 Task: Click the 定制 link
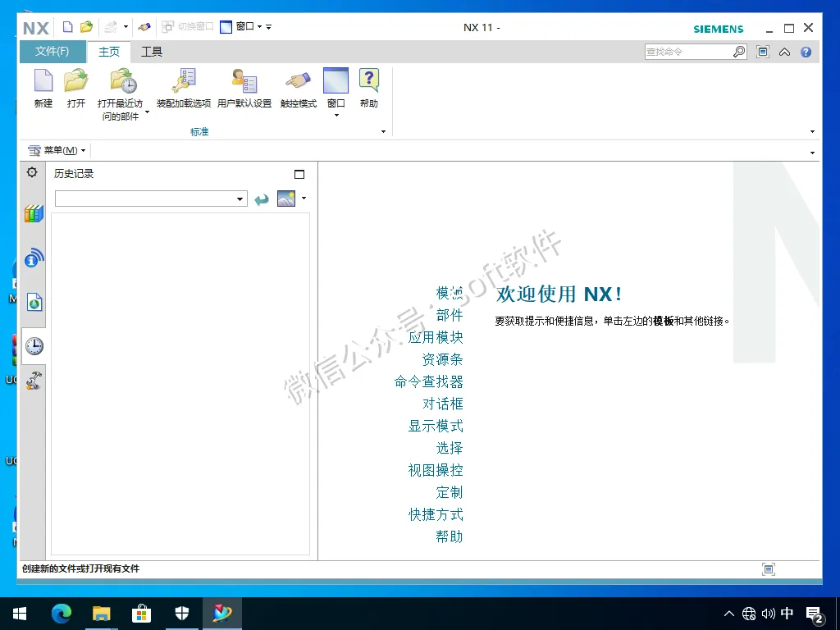(450, 492)
